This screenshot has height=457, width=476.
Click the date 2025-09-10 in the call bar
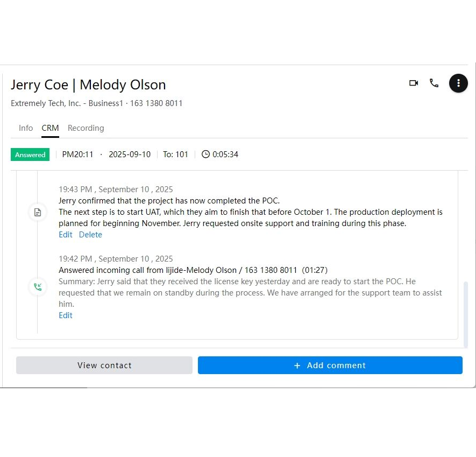click(x=129, y=154)
